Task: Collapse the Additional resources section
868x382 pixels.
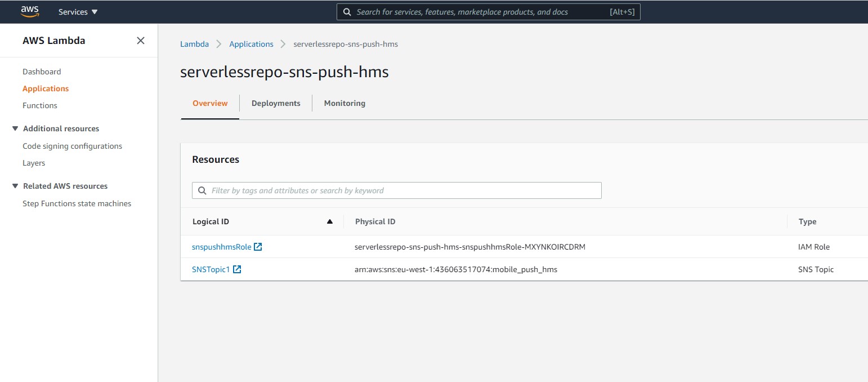Action: coord(15,128)
